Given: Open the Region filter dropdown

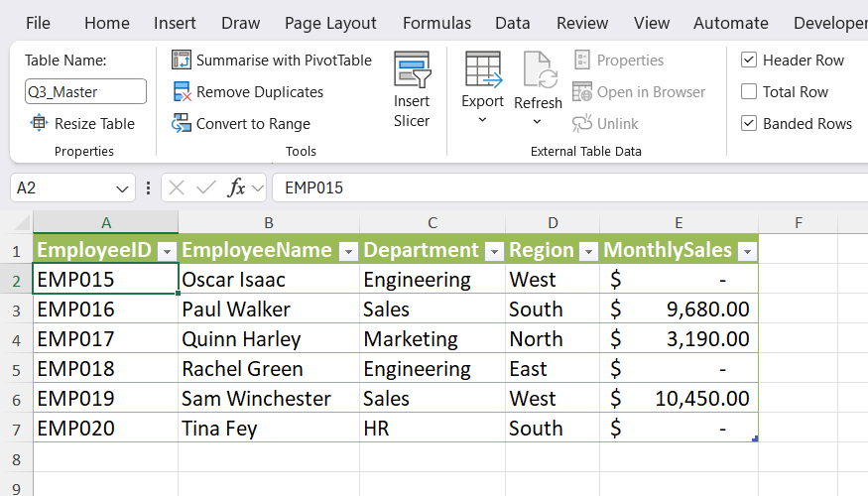Looking at the screenshot, I should [x=588, y=252].
